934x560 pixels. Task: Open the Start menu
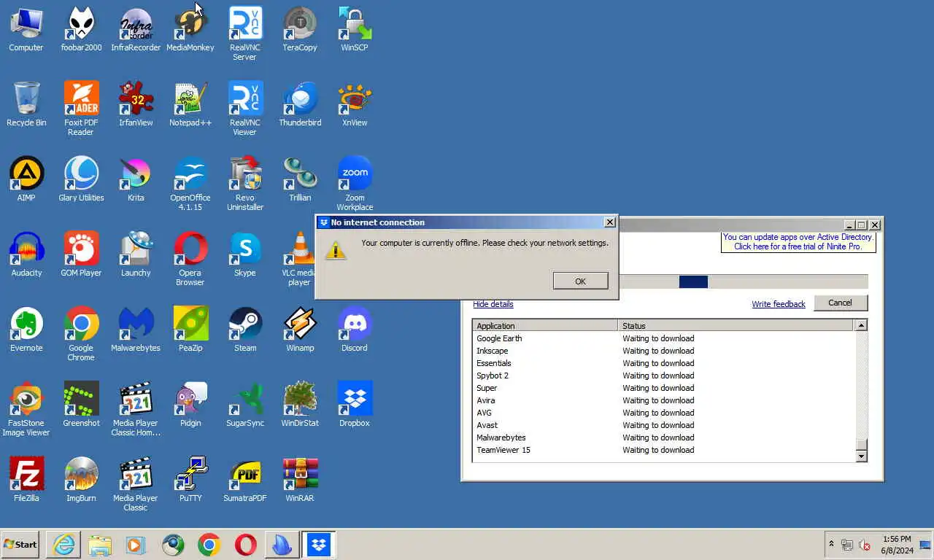20,545
